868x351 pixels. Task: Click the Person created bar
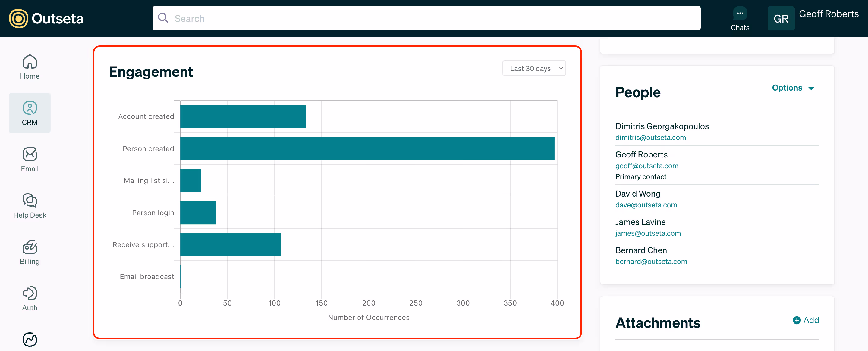367,148
